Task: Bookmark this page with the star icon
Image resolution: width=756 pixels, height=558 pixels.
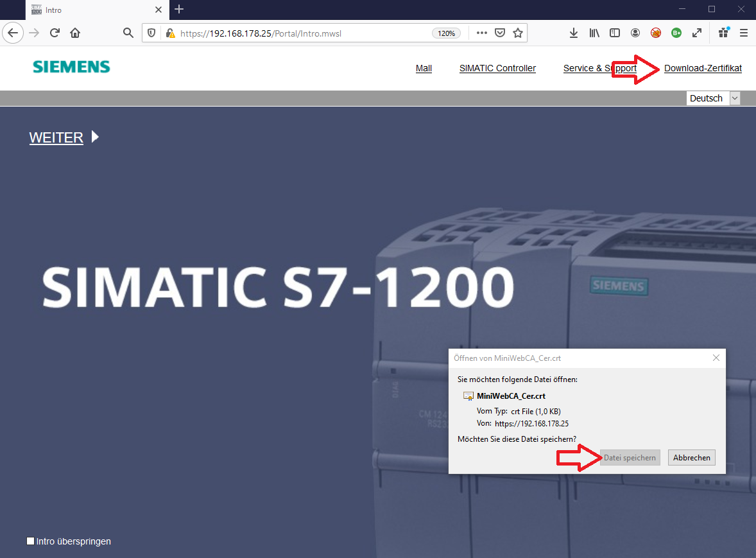Action: coord(518,33)
